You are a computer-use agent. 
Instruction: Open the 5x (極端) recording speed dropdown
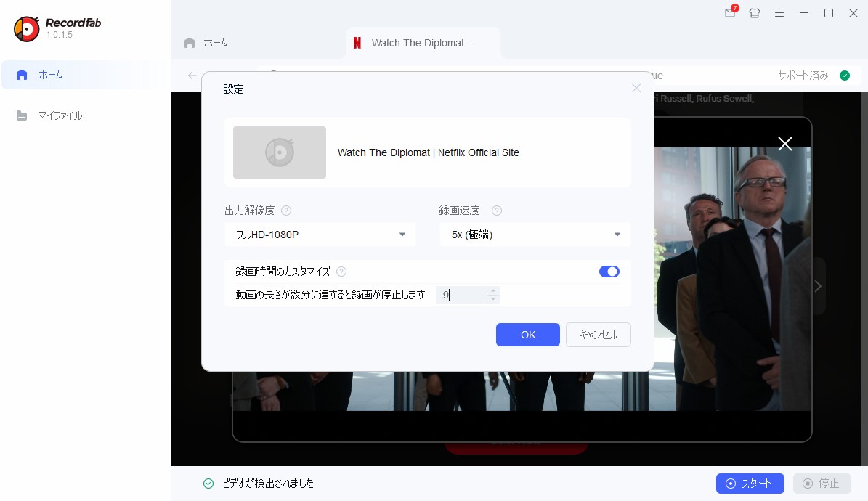[535, 235]
